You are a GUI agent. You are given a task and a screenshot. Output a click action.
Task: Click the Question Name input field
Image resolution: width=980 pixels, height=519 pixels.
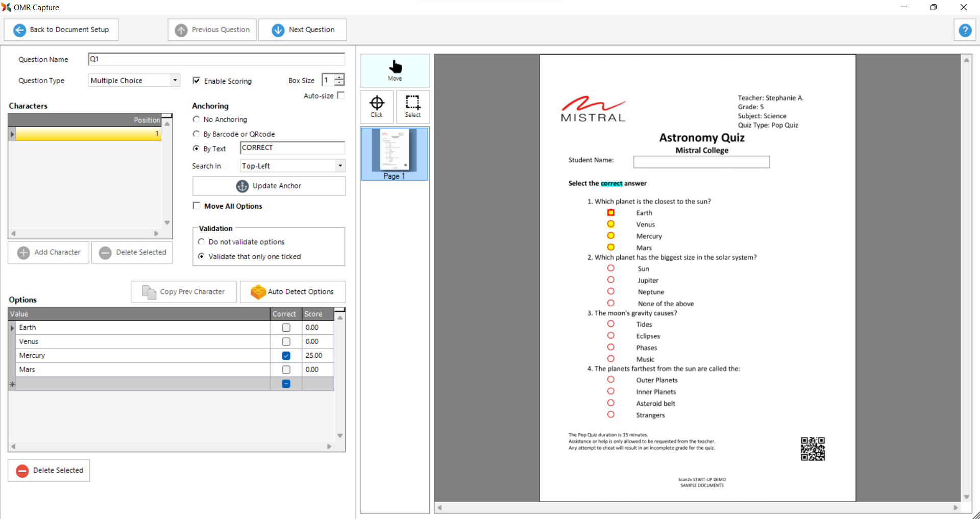coord(216,59)
